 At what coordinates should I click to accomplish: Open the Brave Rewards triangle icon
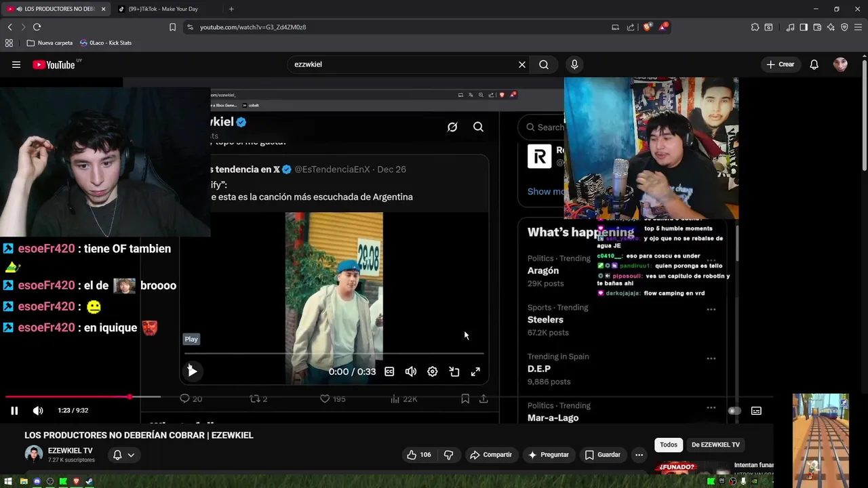pyautogui.click(x=664, y=27)
